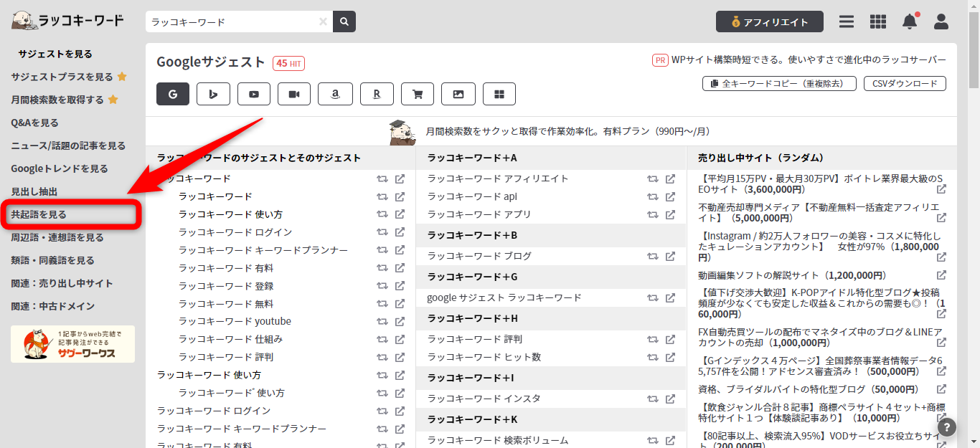Open 周辺語・連想語を見る in sidebar

click(57, 237)
